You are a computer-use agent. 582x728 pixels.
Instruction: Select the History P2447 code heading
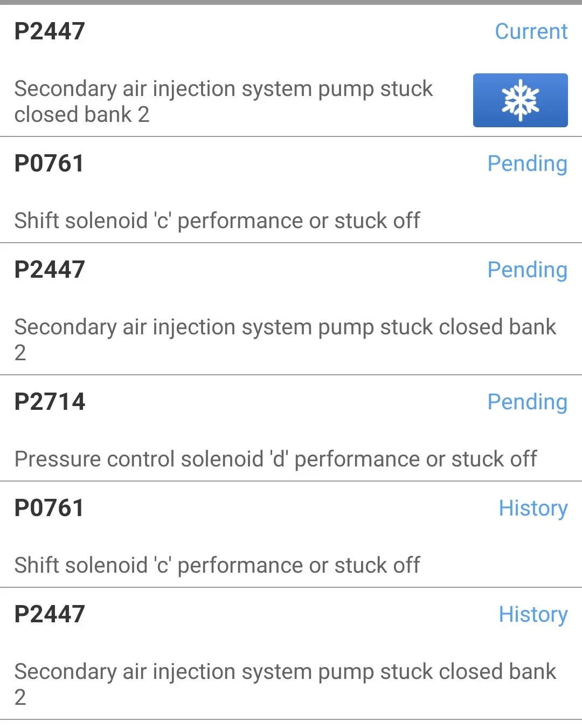(x=50, y=614)
